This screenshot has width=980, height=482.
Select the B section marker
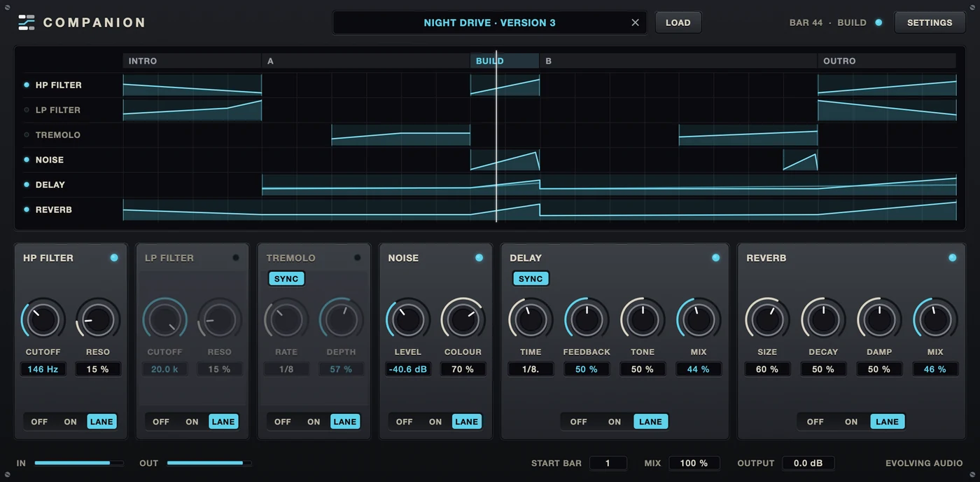pyautogui.click(x=678, y=61)
